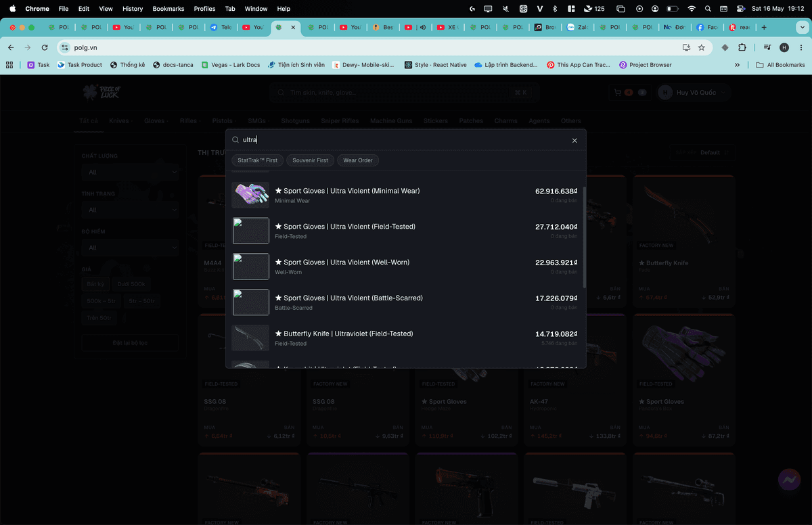Reload the page

45,47
